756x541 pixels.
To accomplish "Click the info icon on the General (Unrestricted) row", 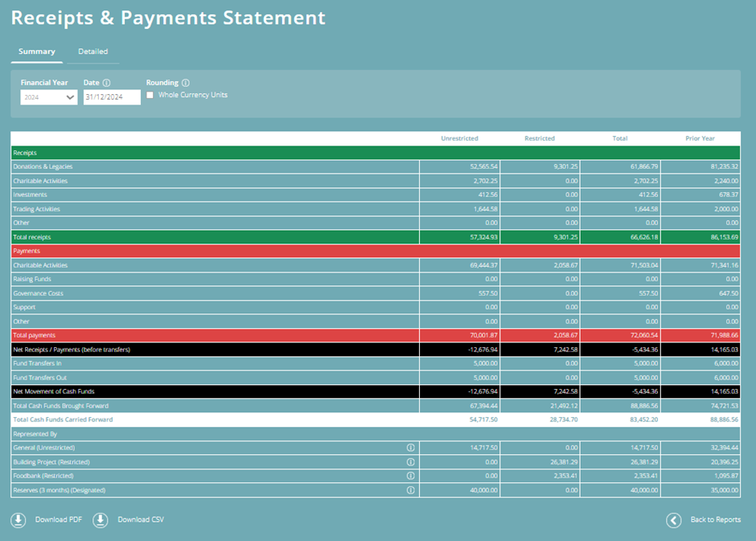I will click(412, 448).
